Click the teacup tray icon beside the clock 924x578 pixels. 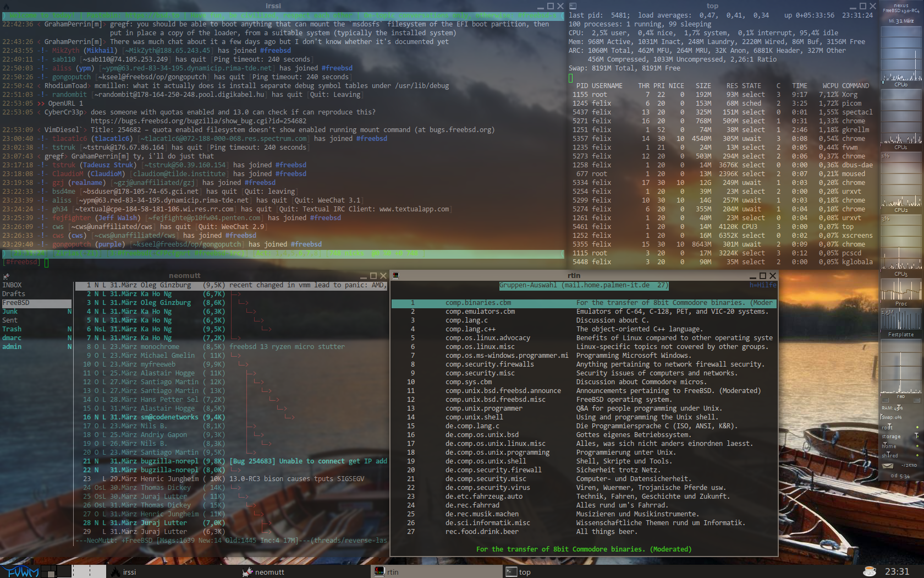tap(870, 571)
